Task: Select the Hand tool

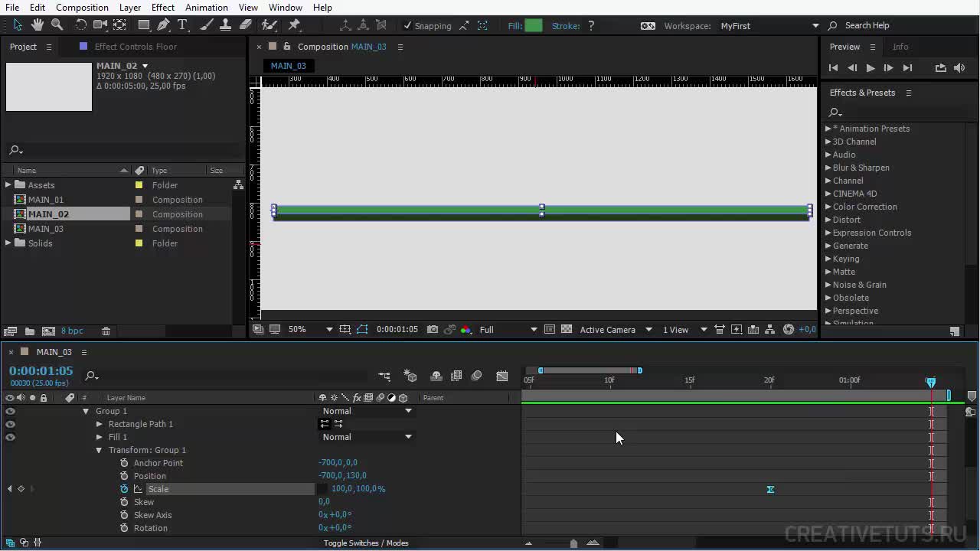Action: (37, 25)
